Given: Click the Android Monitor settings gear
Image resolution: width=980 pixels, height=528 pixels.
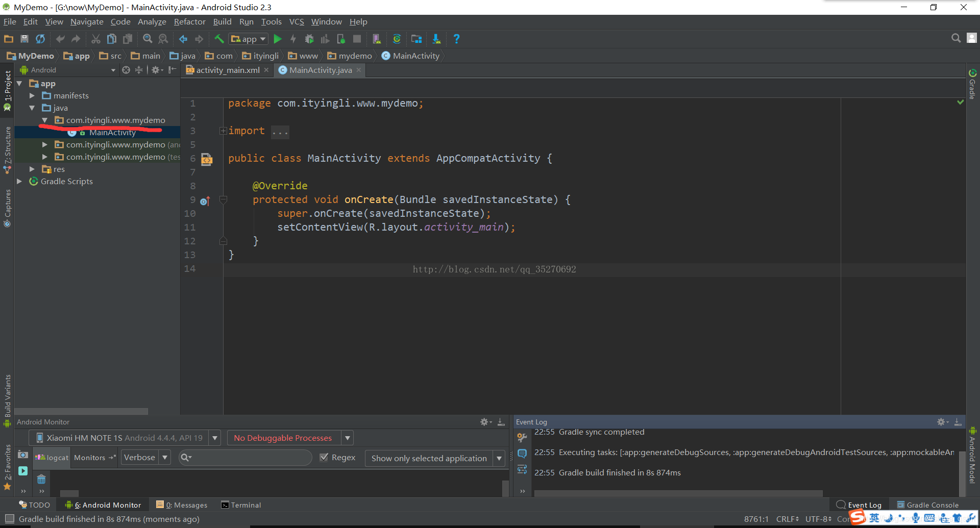Looking at the screenshot, I should pos(485,422).
